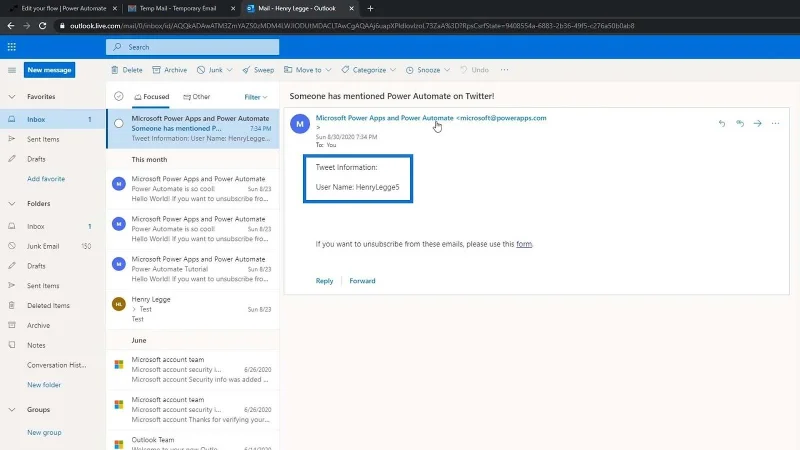Open the Outlook Team email

pyautogui.click(x=193, y=442)
